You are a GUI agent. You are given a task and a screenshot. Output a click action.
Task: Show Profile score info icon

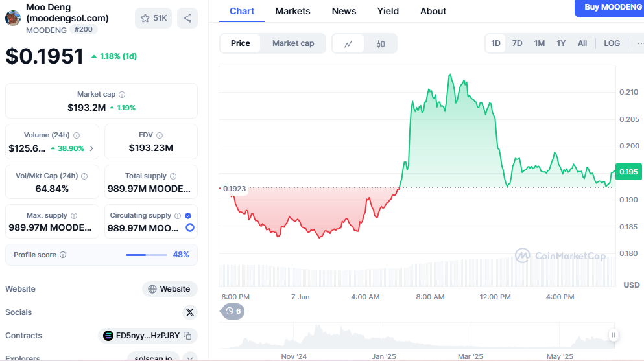63,255
